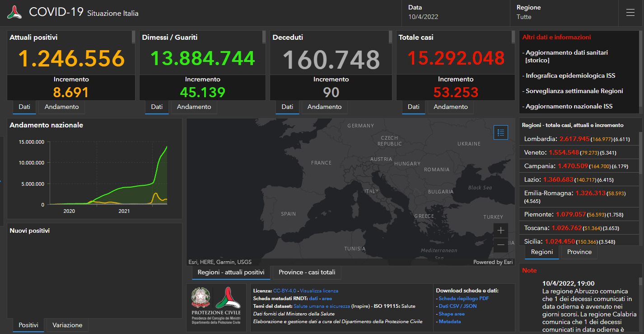This screenshot has height=334, width=644.
Task: Switch to the Andamento tab for Attuali positivi
Action: tap(61, 107)
